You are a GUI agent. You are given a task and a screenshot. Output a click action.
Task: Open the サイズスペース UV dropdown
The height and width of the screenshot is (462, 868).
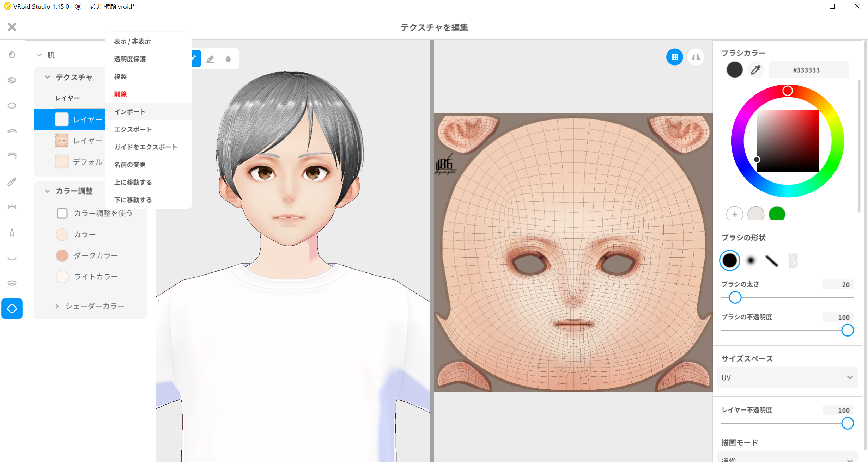pos(787,377)
